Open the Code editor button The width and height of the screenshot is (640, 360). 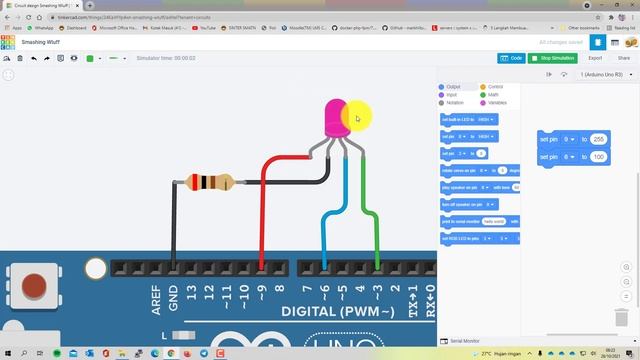coord(511,58)
